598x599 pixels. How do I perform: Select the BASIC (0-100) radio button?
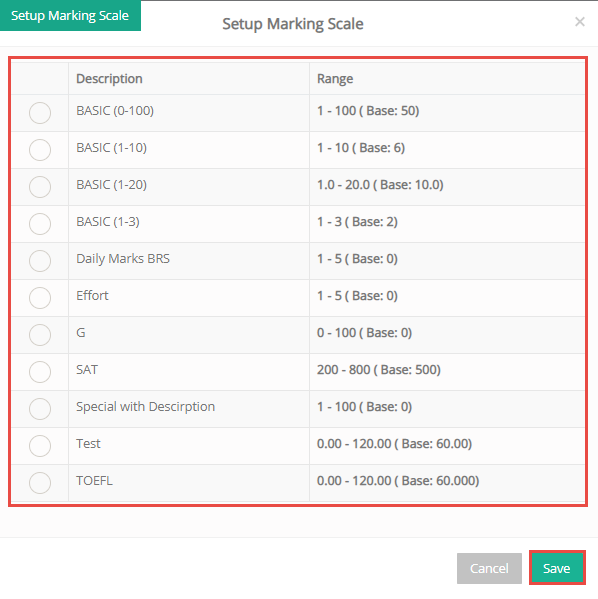(40, 113)
